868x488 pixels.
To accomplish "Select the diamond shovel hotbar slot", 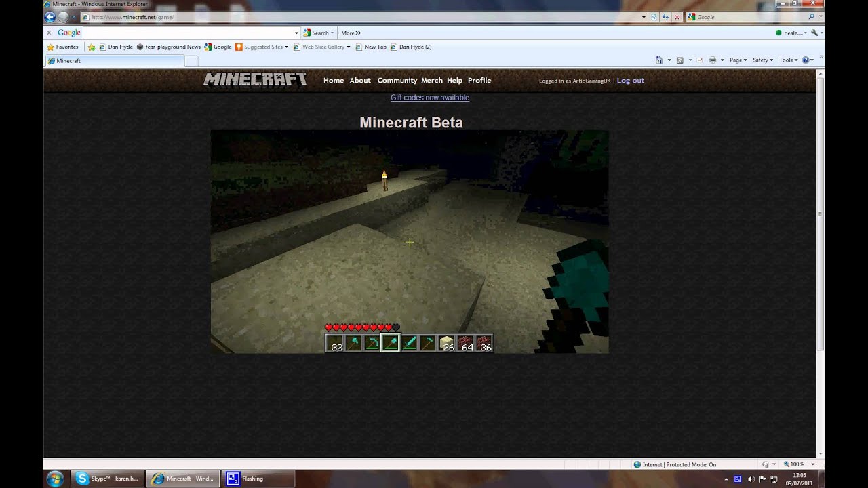I will pyautogui.click(x=391, y=344).
